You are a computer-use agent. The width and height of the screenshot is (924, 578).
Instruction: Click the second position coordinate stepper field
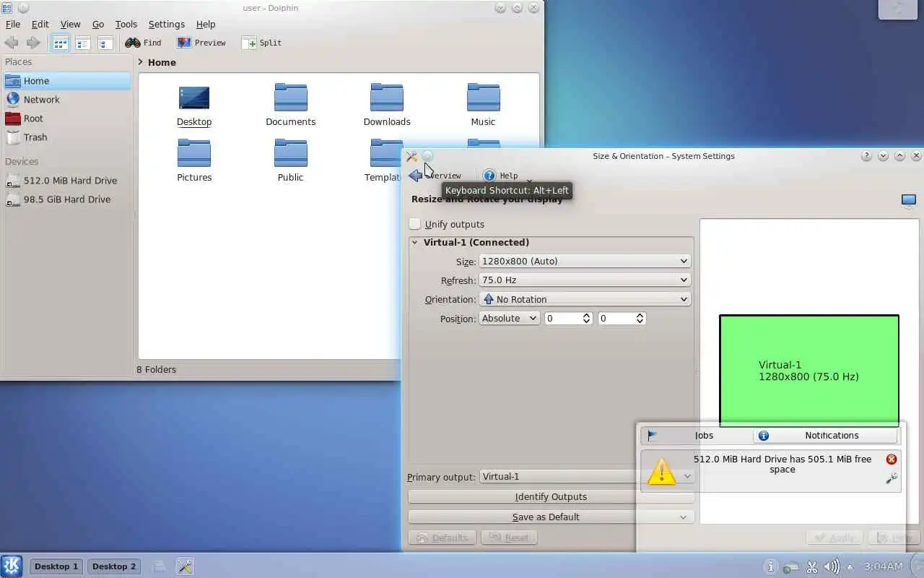coord(622,318)
